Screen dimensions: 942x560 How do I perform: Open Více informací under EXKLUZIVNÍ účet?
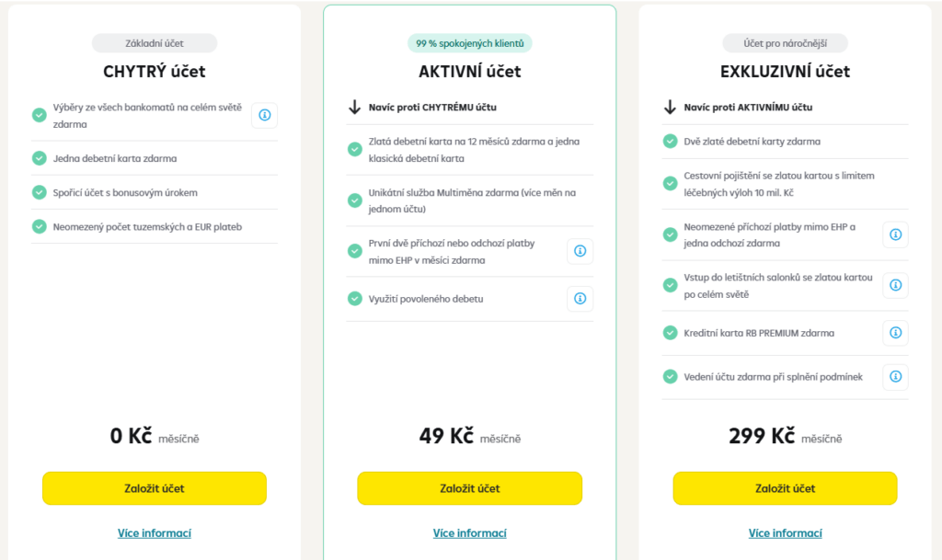(x=786, y=532)
